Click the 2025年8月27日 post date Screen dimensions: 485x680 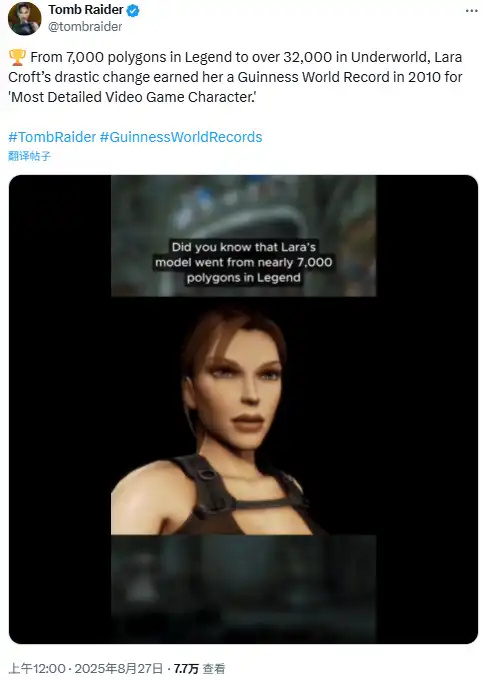coord(118,668)
